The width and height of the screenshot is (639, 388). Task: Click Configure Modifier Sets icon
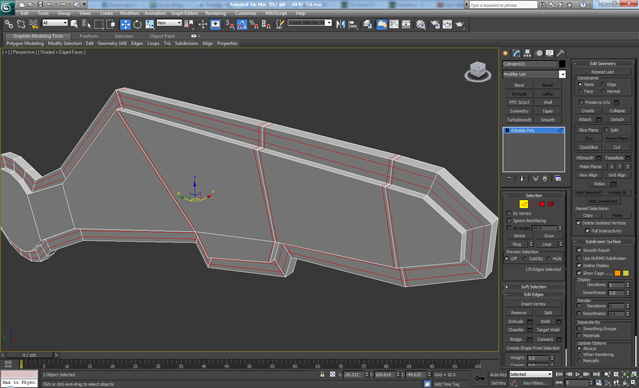(558, 179)
